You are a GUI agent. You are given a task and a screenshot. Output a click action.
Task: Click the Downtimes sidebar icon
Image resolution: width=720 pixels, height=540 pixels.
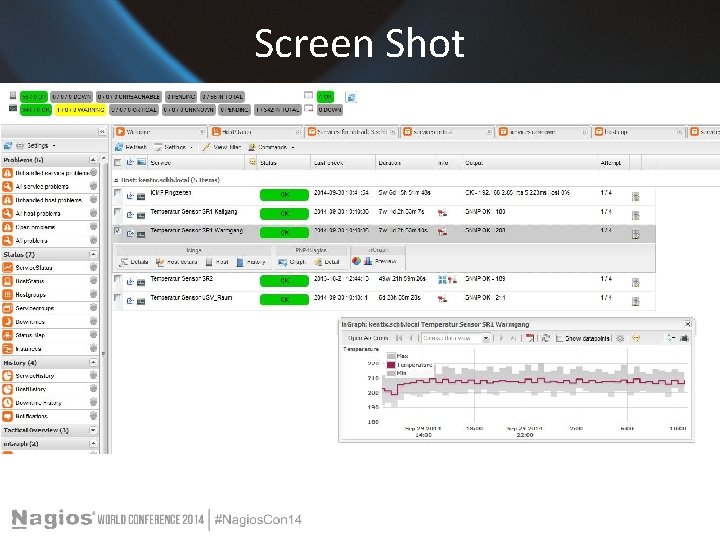(x=7, y=321)
